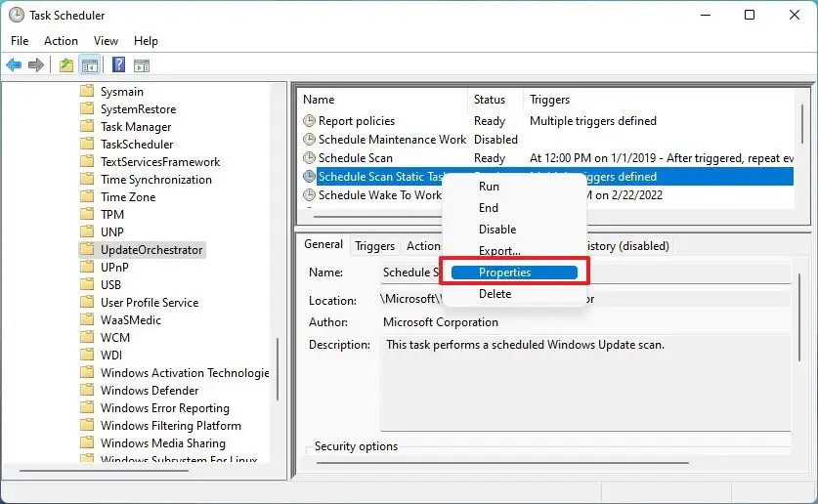Click the Author value Microsoft Corporation

click(x=441, y=322)
